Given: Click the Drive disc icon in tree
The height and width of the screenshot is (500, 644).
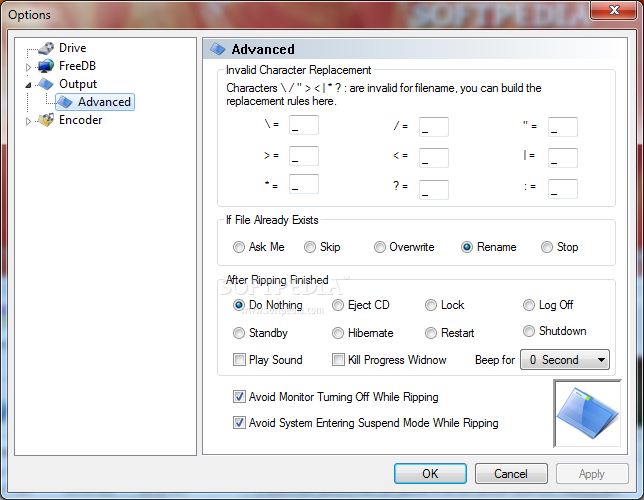Looking at the screenshot, I should [x=46, y=48].
